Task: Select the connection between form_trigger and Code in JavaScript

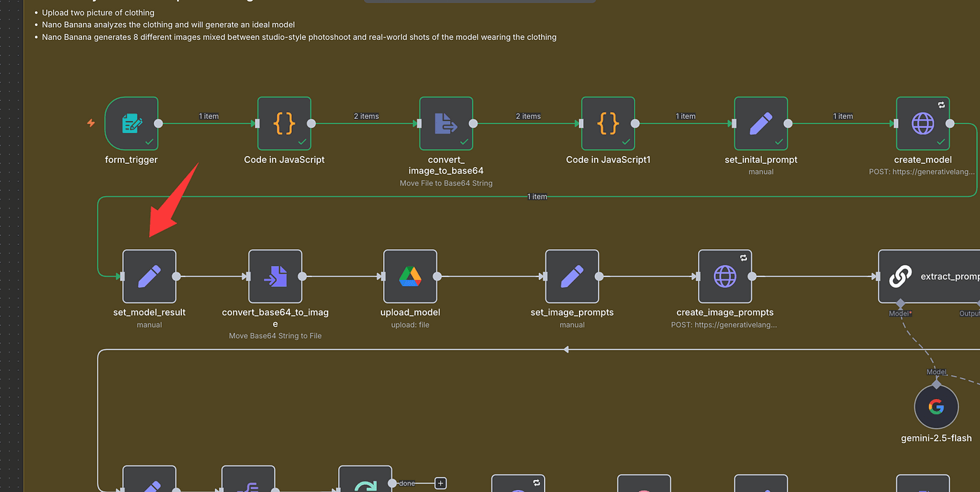Action: coord(208,124)
